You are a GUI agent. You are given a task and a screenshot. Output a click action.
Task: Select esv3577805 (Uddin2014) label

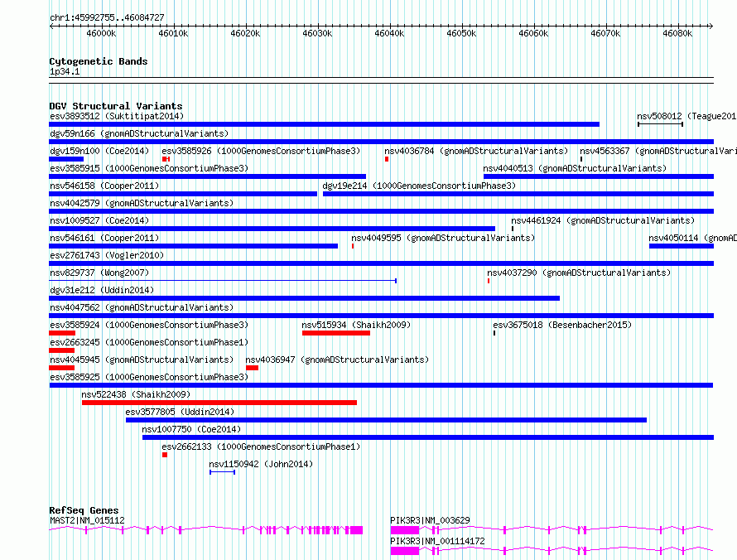point(180,412)
